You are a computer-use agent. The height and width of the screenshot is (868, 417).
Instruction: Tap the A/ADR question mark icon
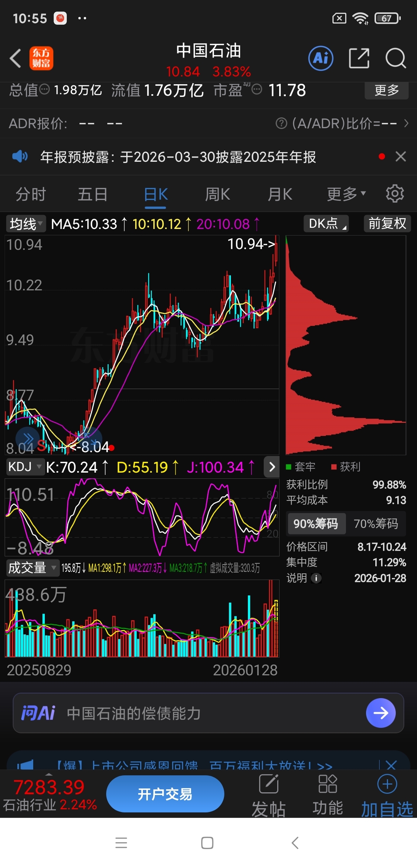(x=281, y=124)
